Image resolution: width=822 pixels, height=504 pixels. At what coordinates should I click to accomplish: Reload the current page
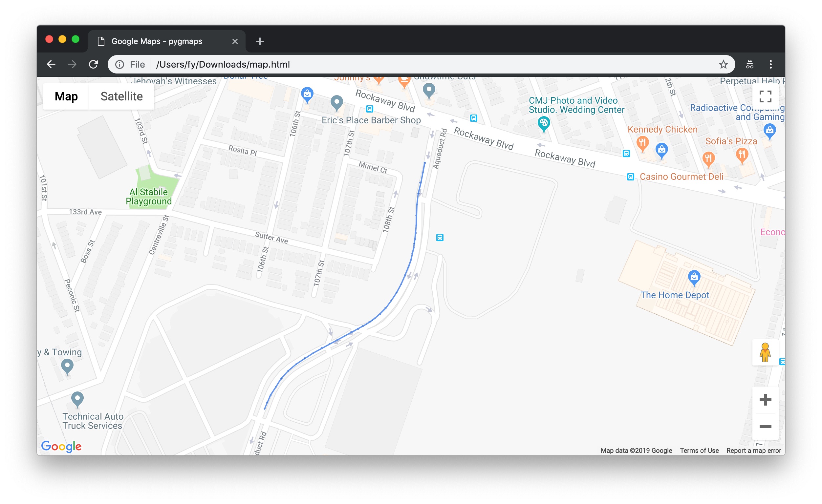94,64
